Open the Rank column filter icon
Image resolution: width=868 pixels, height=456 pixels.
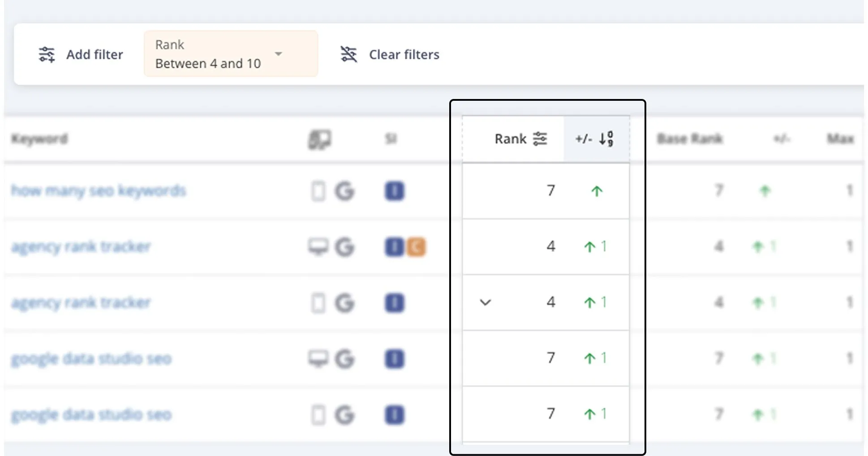click(x=540, y=139)
